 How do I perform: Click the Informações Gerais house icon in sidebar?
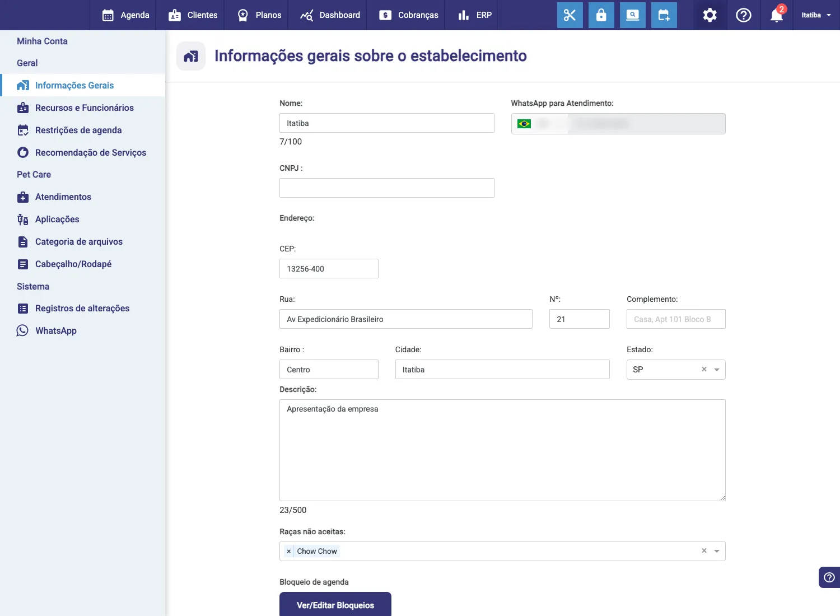point(23,85)
